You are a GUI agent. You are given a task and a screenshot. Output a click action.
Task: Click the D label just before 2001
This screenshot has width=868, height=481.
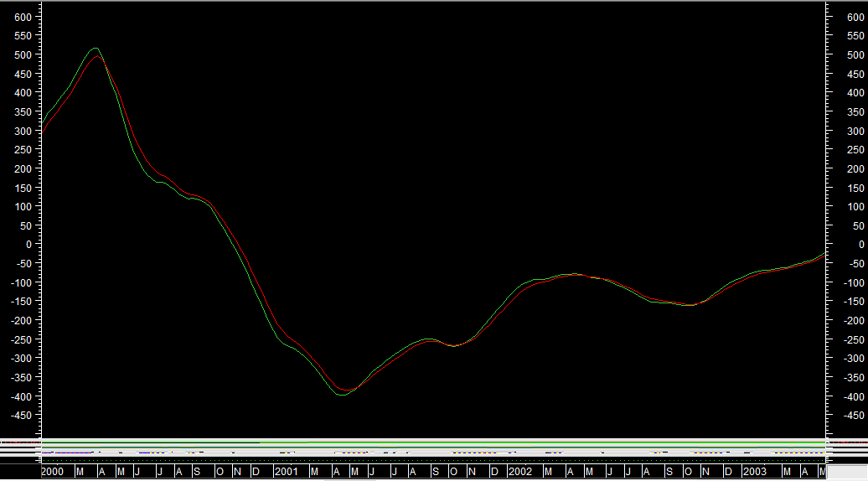click(x=256, y=472)
